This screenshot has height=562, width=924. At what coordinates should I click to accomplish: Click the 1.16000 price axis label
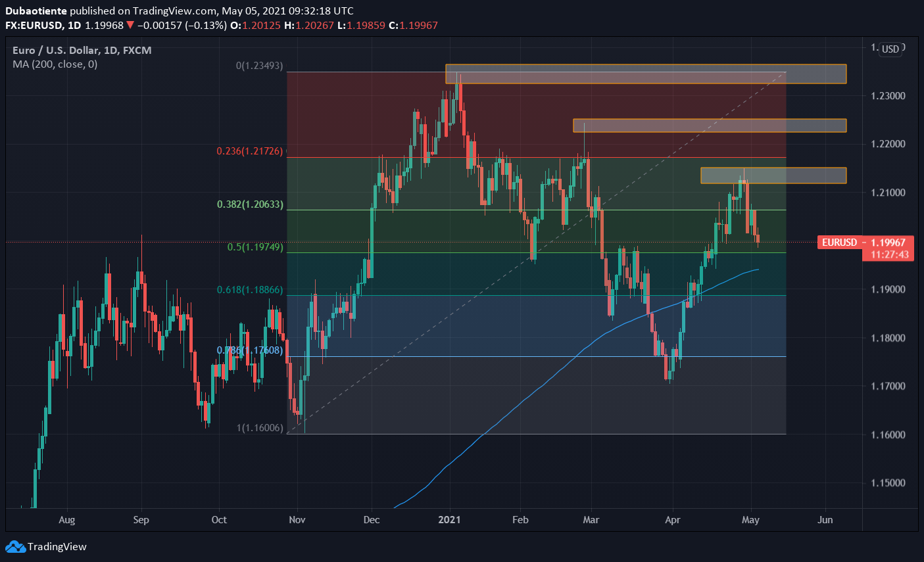tap(888, 434)
